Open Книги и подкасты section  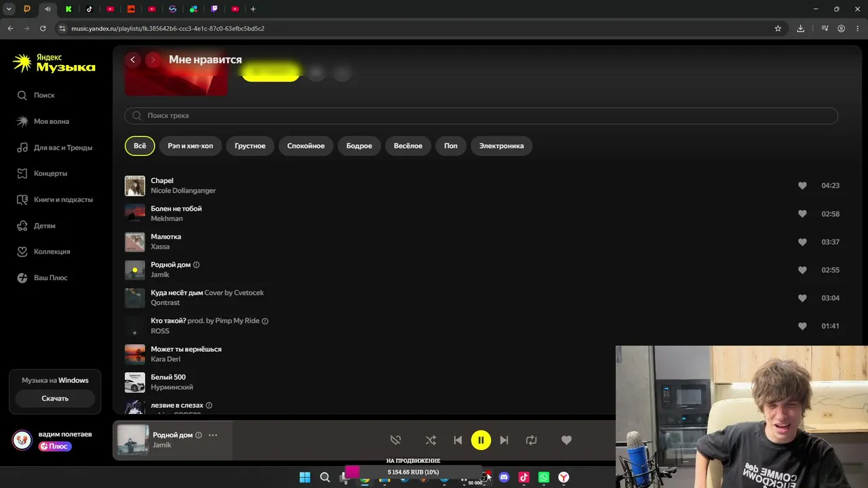click(x=54, y=200)
